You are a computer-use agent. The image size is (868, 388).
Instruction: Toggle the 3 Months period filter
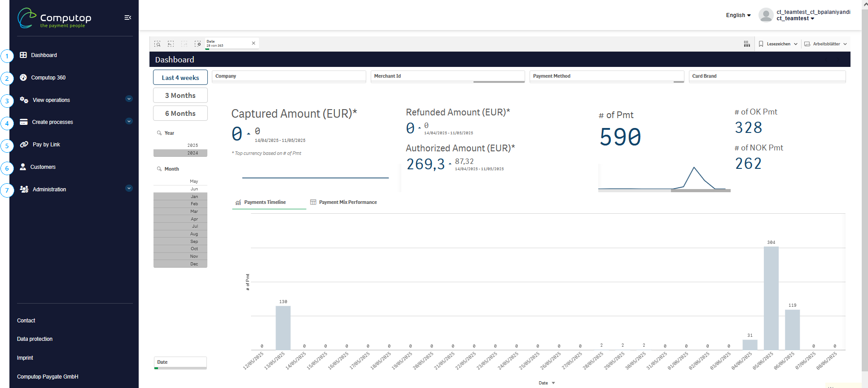(180, 96)
